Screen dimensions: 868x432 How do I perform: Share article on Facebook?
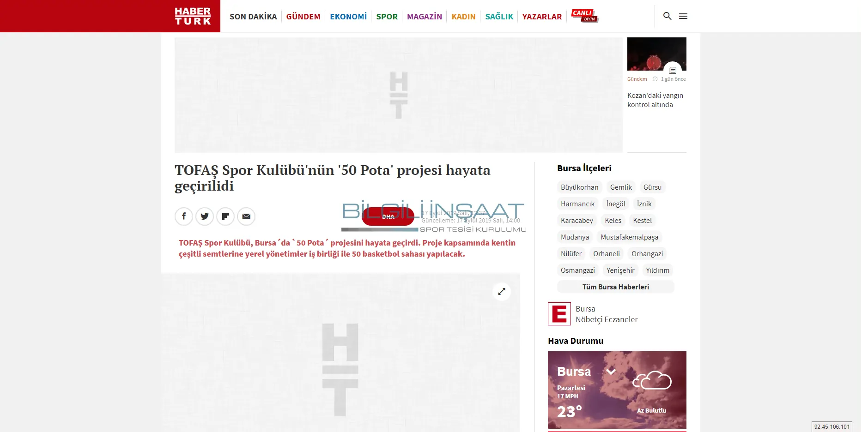coord(184,216)
